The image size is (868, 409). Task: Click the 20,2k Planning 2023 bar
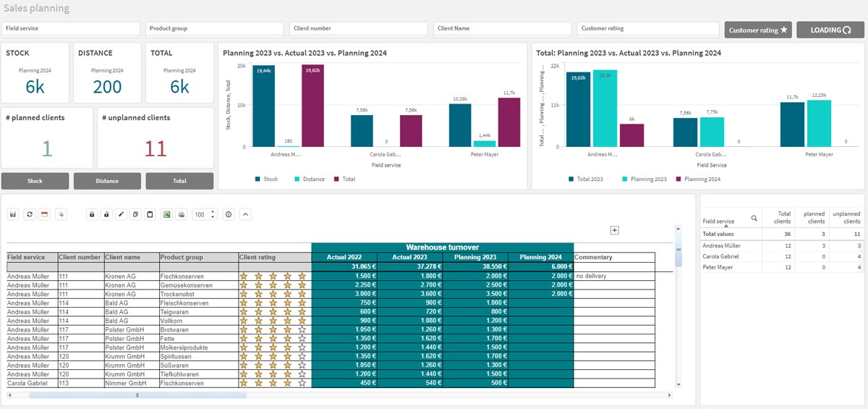pyautogui.click(x=605, y=109)
